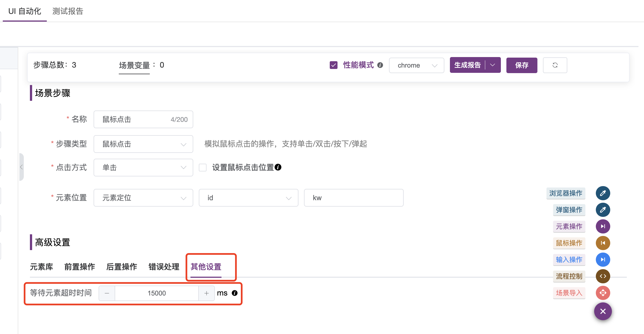Image resolution: width=644 pixels, height=334 pixels.
Task: Click the 元素操作 purple icon button
Action: pos(603,226)
